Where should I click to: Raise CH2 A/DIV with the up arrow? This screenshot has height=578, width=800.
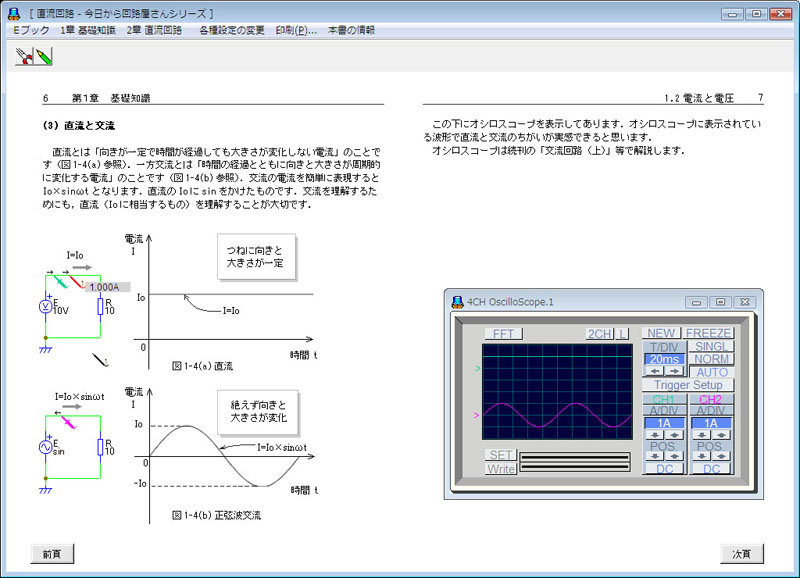click(x=721, y=435)
